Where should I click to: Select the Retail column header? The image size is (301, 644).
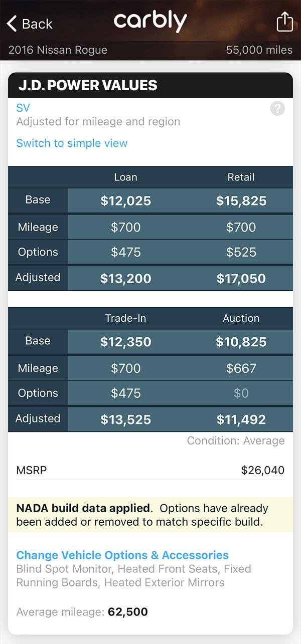coord(241,177)
